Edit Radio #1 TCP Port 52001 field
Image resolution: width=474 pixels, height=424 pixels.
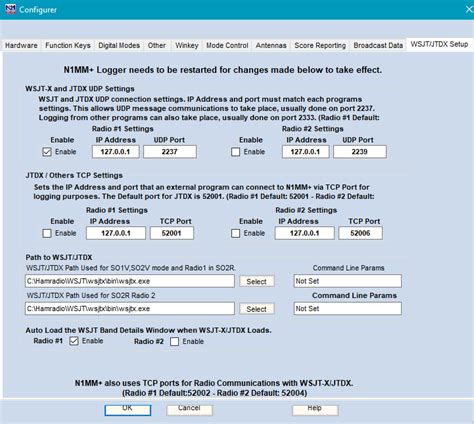point(172,233)
